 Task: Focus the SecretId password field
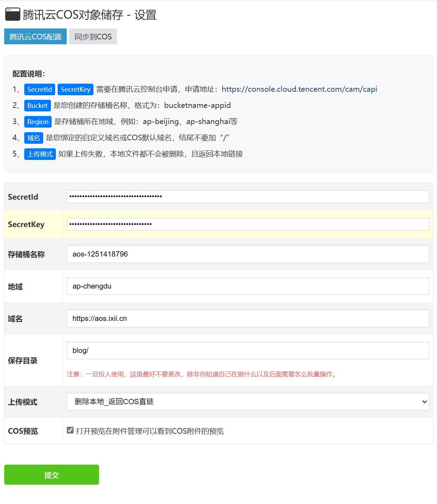tap(248, 196)
